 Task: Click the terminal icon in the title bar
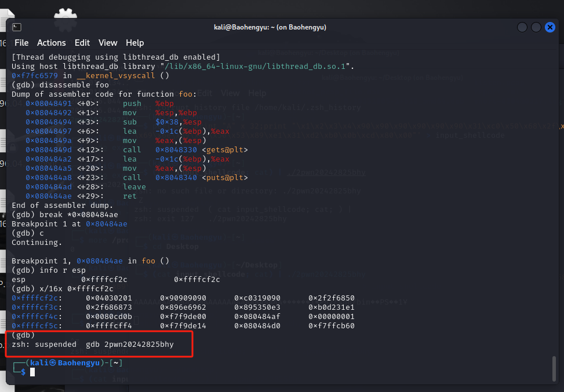coord(17,27)
